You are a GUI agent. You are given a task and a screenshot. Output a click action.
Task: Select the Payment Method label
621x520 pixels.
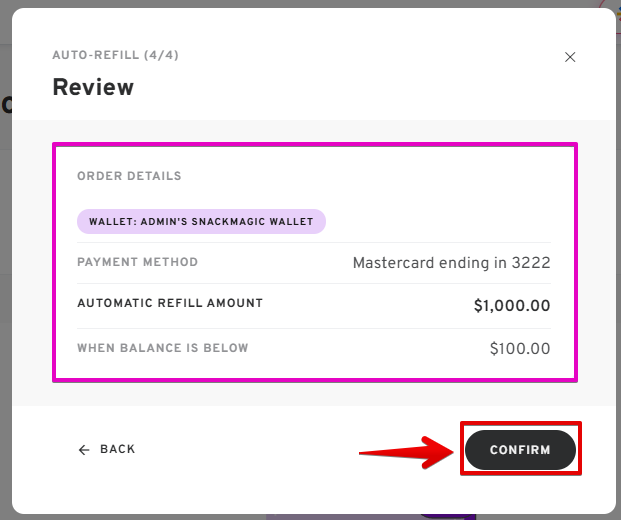(137, 262)
